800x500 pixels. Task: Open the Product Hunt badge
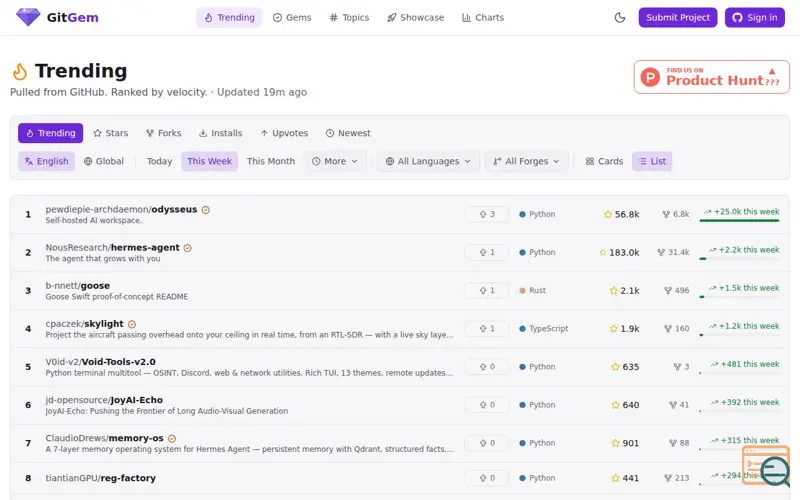tap(711, 77)
